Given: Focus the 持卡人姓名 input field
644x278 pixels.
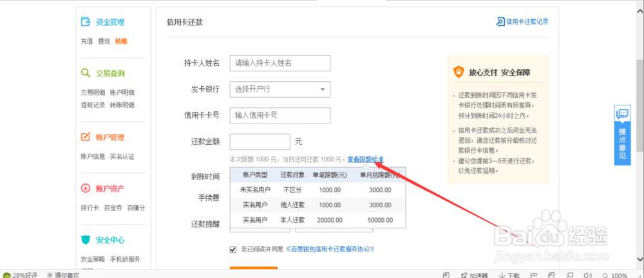Looking at the screenshot, I should point(280,63).
